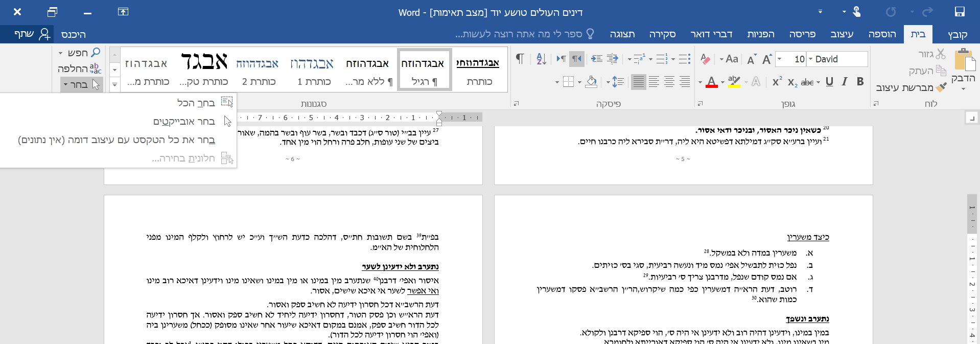Click the Save floppy disk icon in title bar

[960, 12]
